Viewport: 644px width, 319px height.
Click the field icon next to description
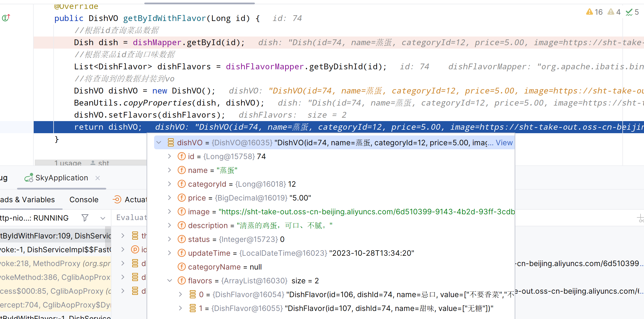181,225
